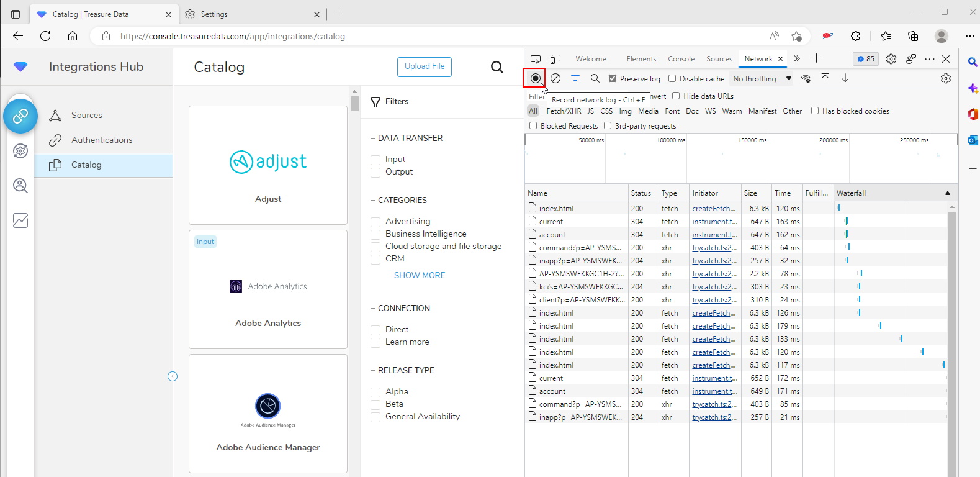Uncheck the Preserve log checkbox
980x477 pixels.
pos(613,79)
